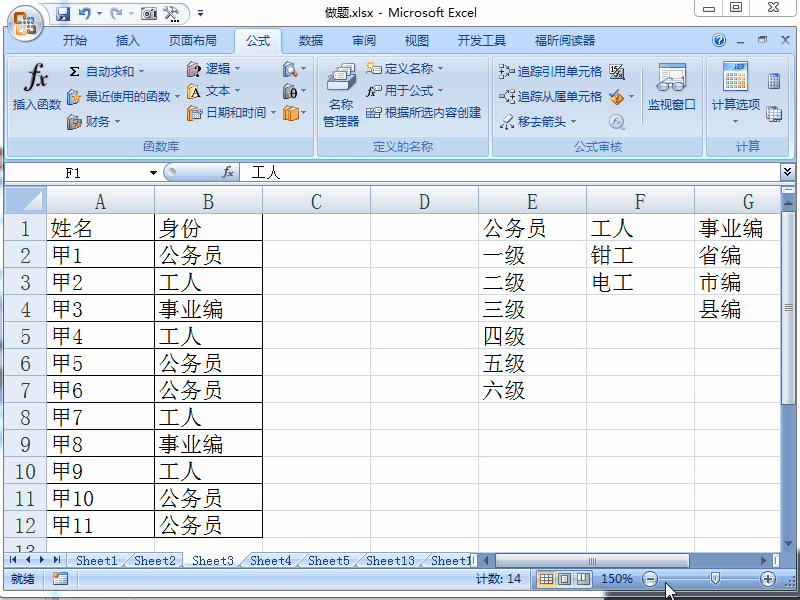Open the Logical (逻辑) functions list

(213, 69)
